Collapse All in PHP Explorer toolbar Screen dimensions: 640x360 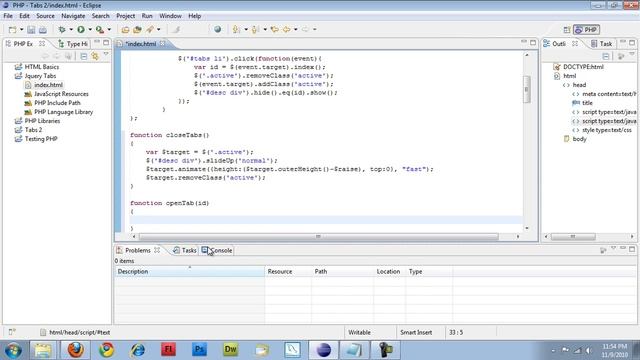pos(83,56)
